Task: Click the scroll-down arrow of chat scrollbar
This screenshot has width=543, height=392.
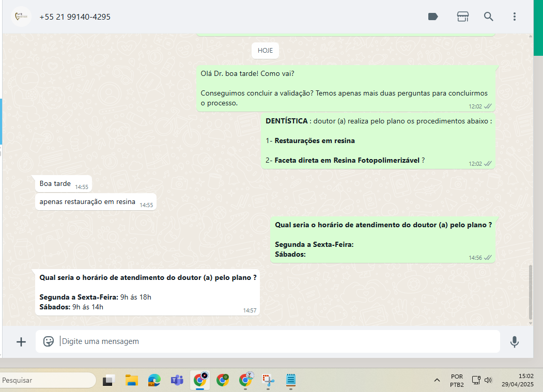Action: pos(530,323)
